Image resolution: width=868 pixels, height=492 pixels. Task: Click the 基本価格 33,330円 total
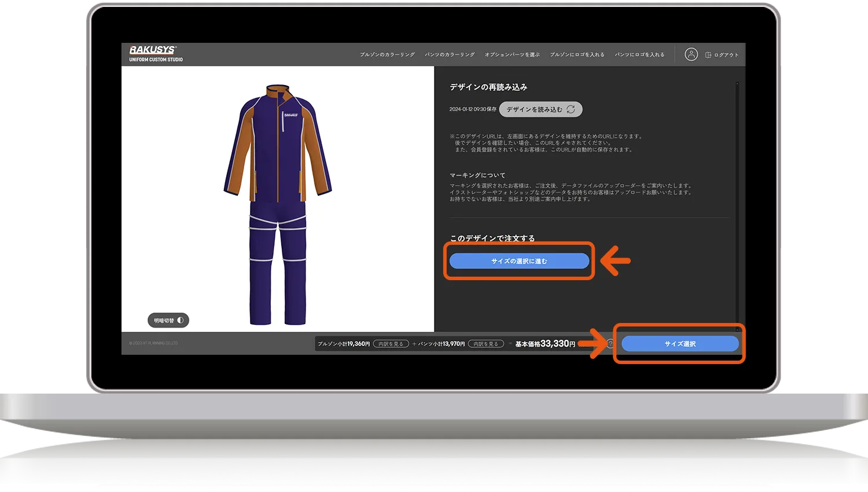tap(545, 344)
